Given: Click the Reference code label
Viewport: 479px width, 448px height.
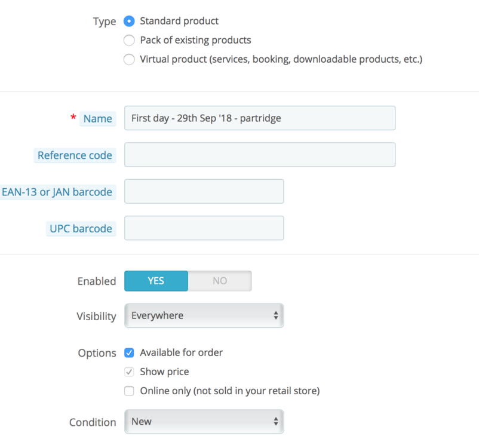Looking at the screenshot, I should (75, 155).
